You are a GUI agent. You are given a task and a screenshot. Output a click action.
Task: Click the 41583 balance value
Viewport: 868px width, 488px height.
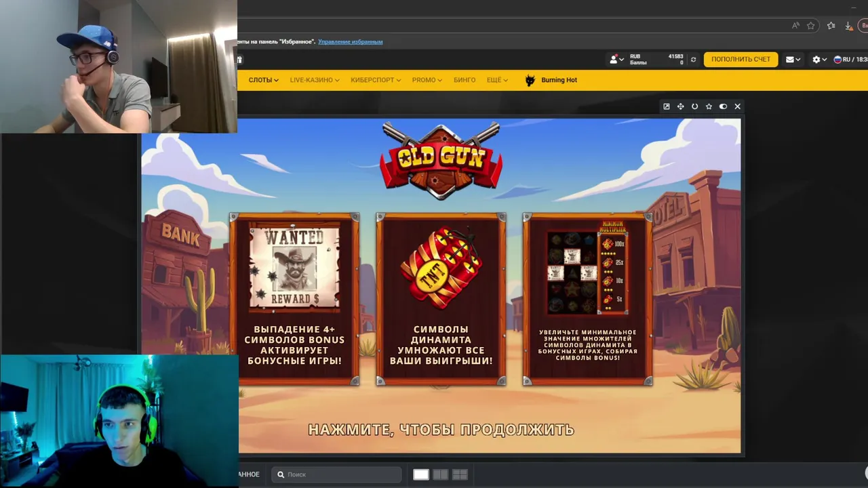[675, 56]
